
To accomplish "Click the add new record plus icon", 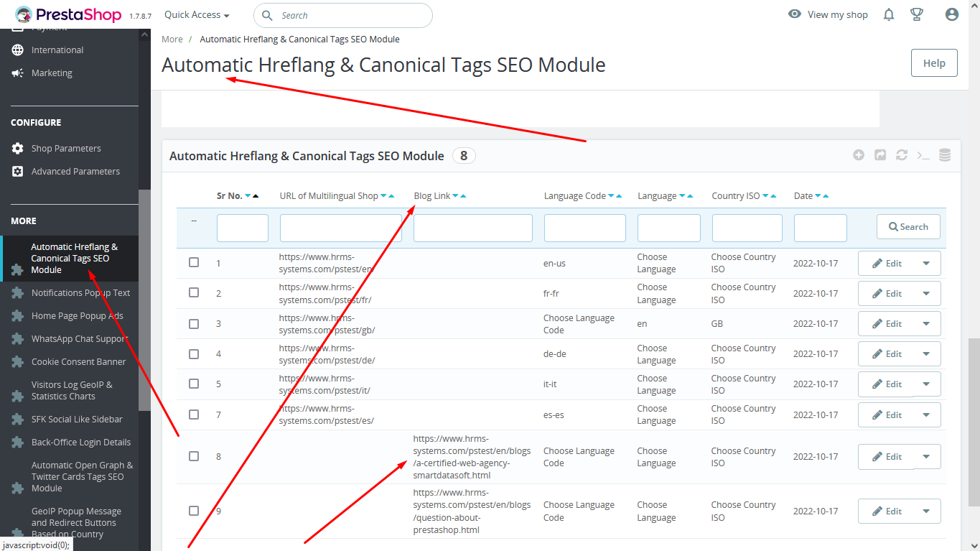I will coord(859,155).
